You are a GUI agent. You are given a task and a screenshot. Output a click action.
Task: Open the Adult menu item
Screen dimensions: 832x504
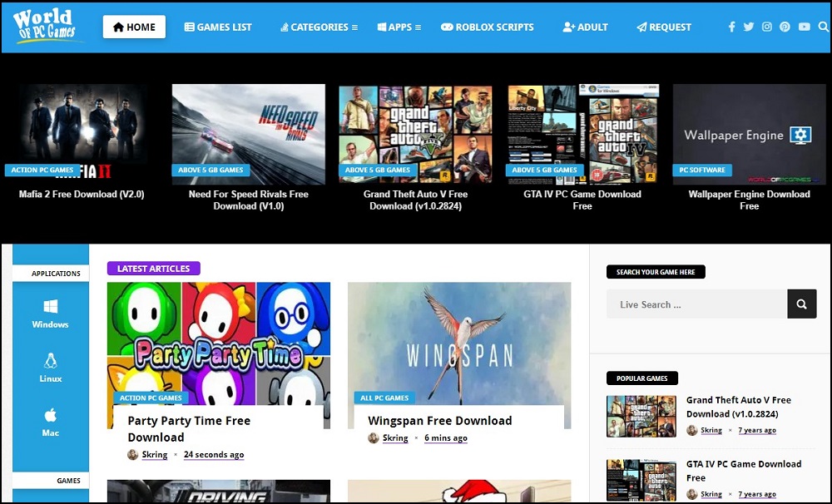click(x=585, y=27)
